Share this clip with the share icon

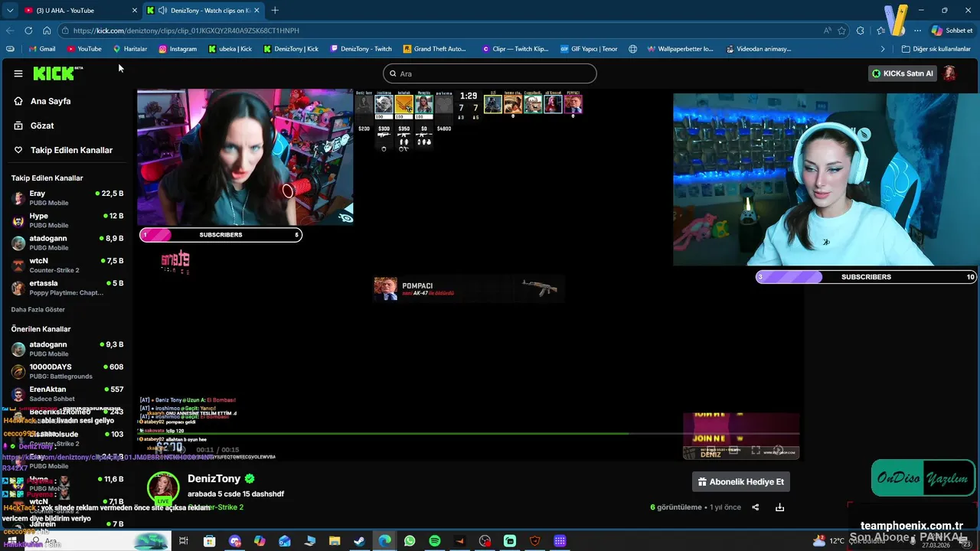[x=756, y=507]
